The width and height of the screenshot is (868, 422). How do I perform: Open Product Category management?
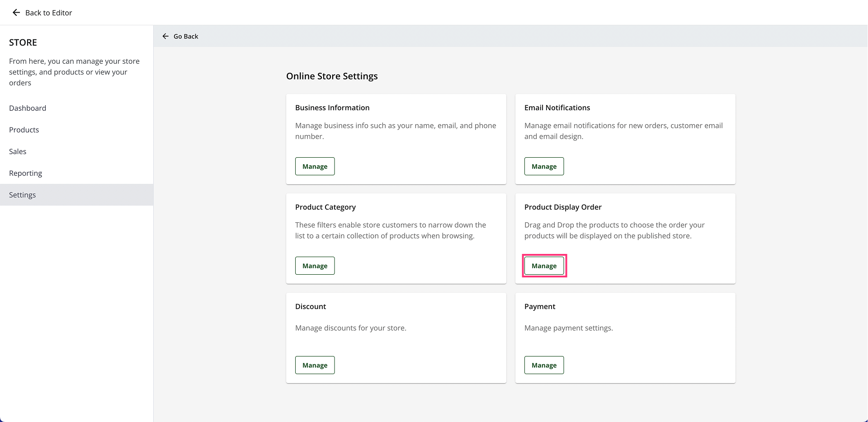point(315,266)
